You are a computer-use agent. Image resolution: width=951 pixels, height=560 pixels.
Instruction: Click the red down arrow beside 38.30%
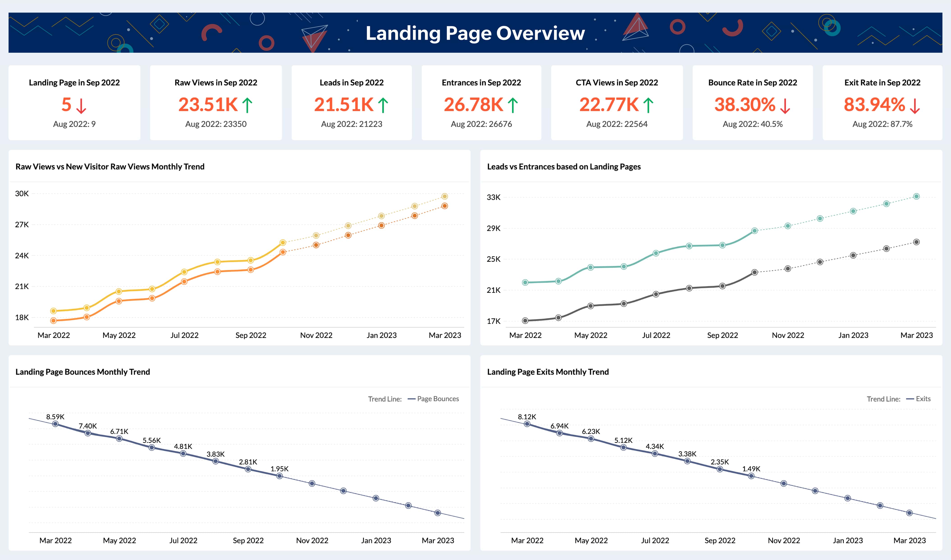click(x=785, y=106)
